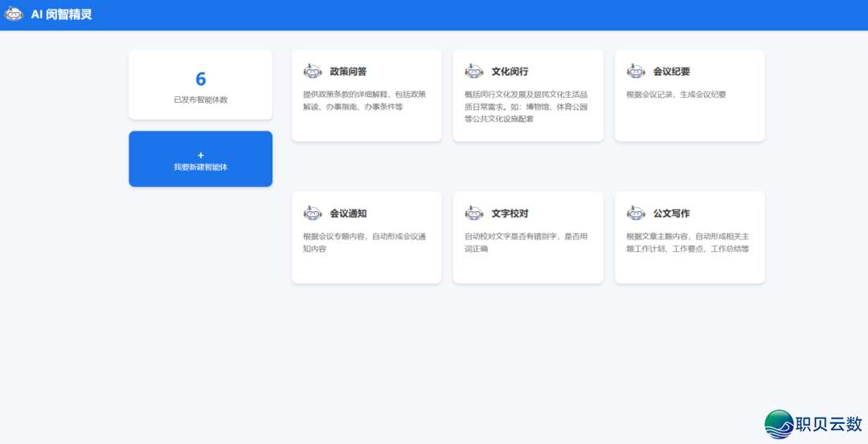Select the 会议通知 card title
The height and width of the screenshot is (444, 868).
point(348,214)
